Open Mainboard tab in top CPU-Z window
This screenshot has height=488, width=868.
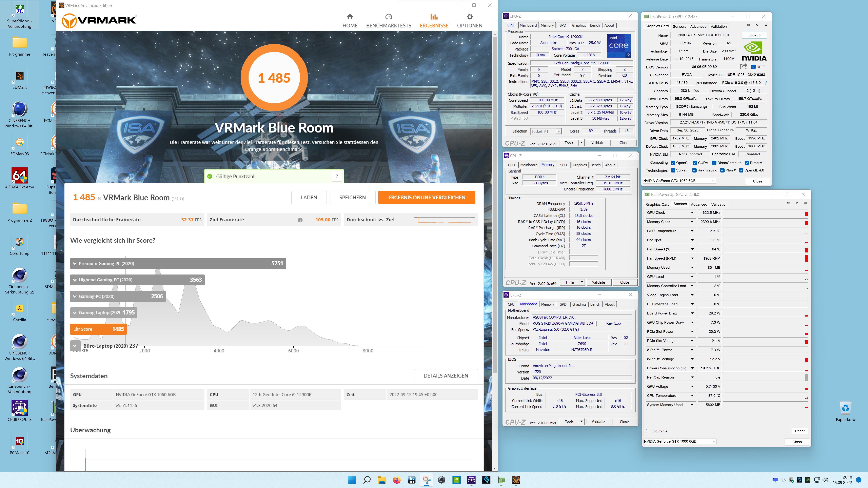pos(528,25)
